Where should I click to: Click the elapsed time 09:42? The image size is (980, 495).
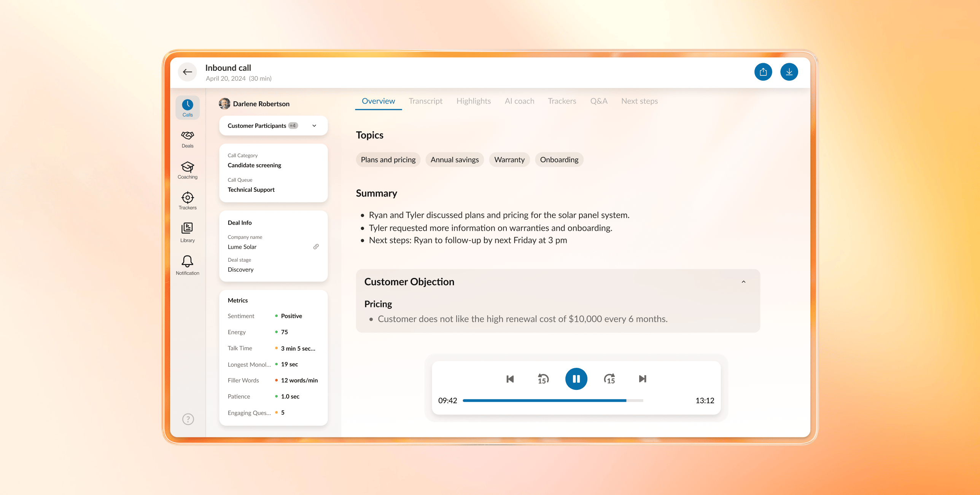click(x=447, y=401)
